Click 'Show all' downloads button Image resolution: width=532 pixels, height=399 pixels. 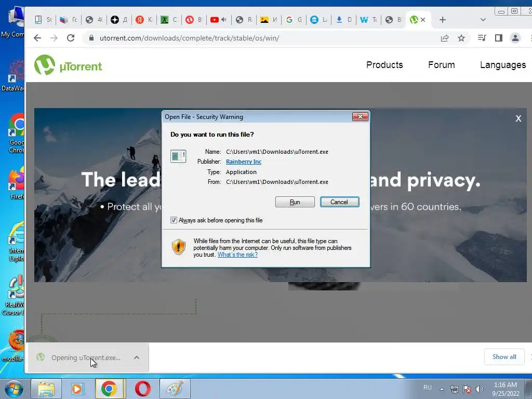click(x=504, y=357)
